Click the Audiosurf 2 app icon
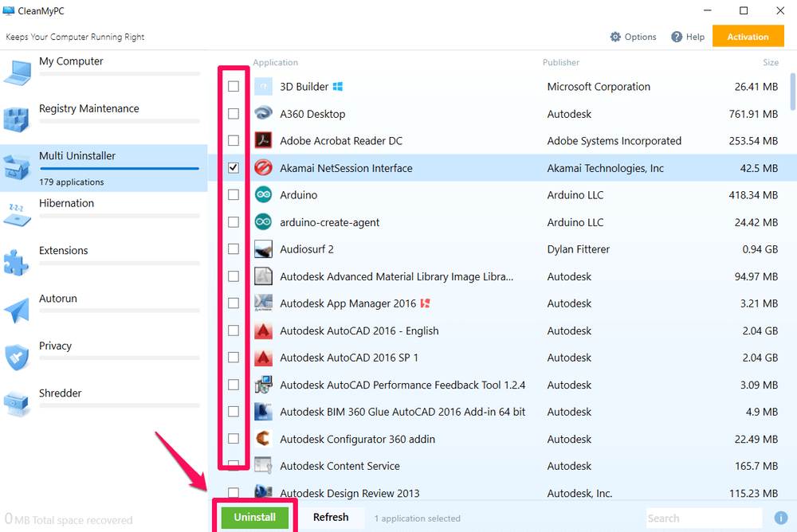797x532 pixels. point(263,249)
